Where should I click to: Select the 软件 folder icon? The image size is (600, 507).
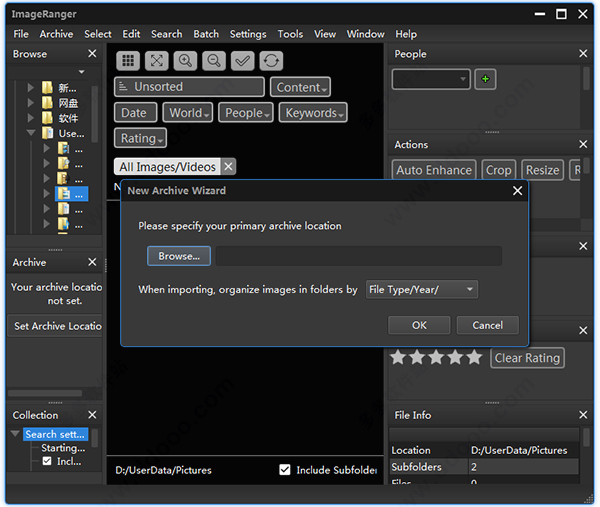pos(47,118)
